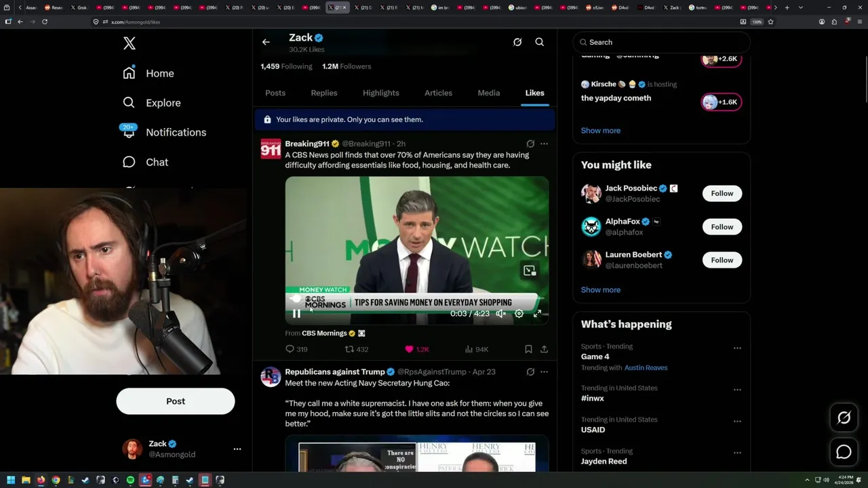Click the Post button
Viewport: 868px width, 488px height.
pos(176,401)
